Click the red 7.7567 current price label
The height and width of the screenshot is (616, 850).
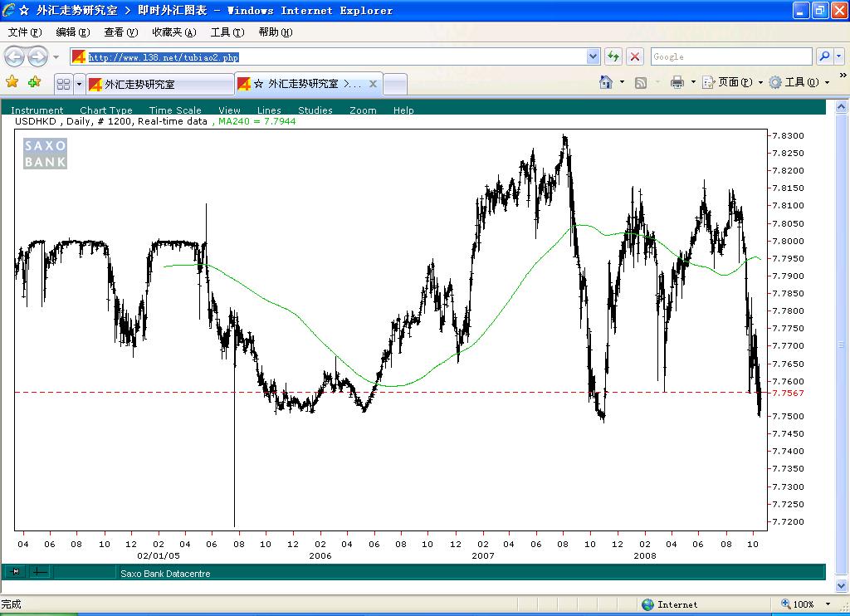pyautogui.click(x=788, y=393)
